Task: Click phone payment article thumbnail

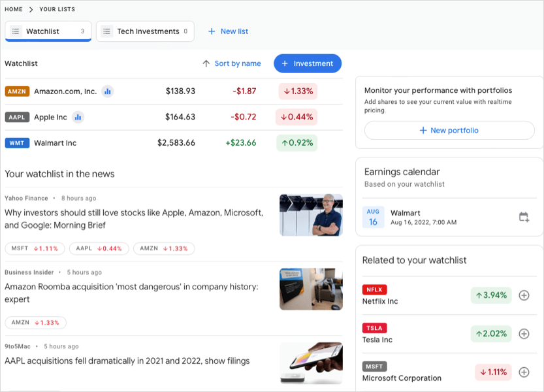Action: tap(311, 363)
